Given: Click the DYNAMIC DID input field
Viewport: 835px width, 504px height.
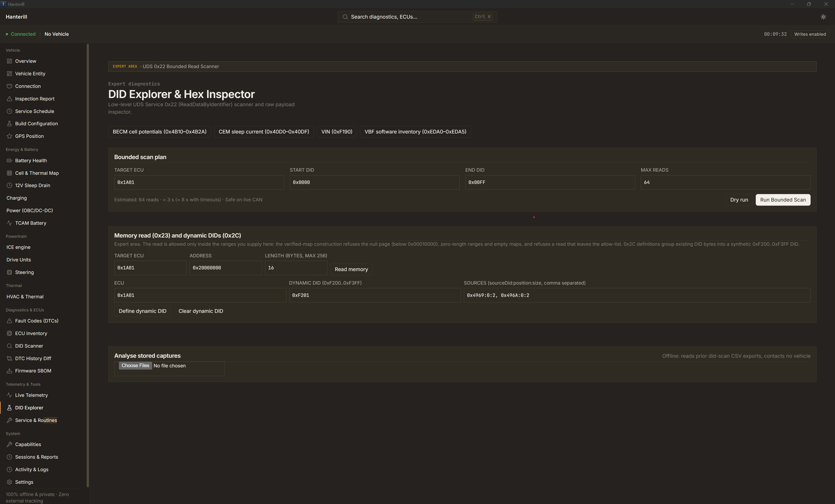Looking at the screenshot, I should tap(374, 295).
